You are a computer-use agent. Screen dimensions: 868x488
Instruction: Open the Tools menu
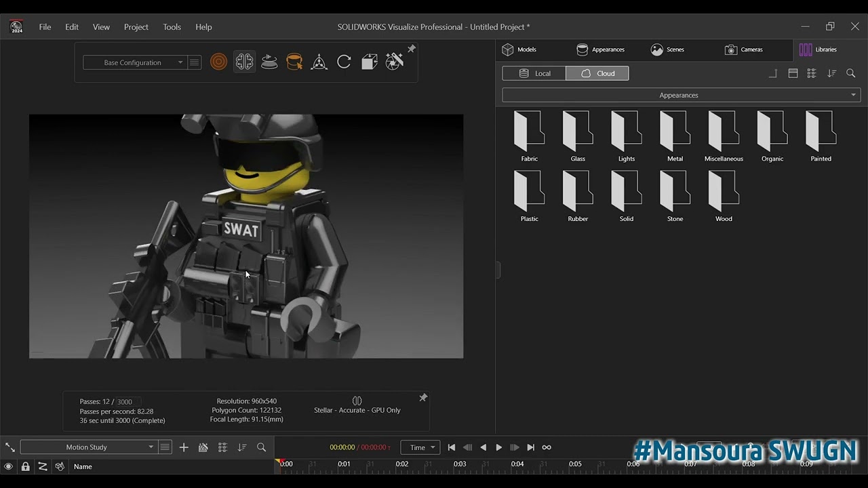tap(172, 27)
